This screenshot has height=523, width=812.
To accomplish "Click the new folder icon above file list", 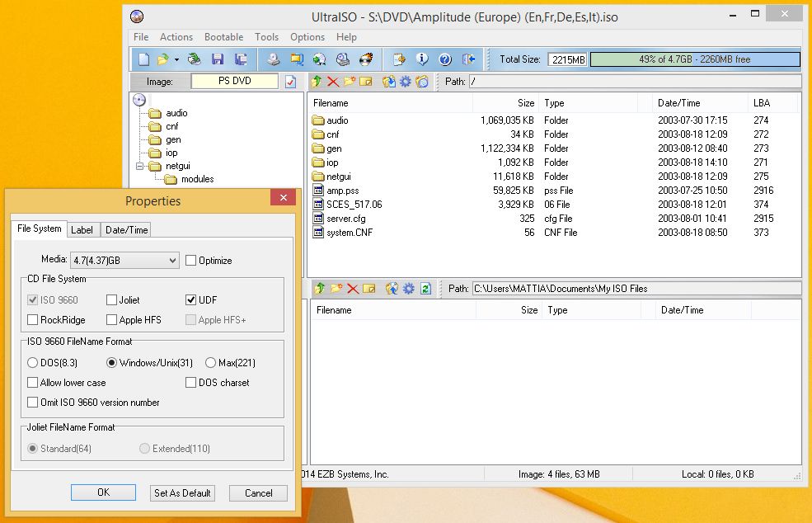I will pyautogui.click(x=350, y=81).
